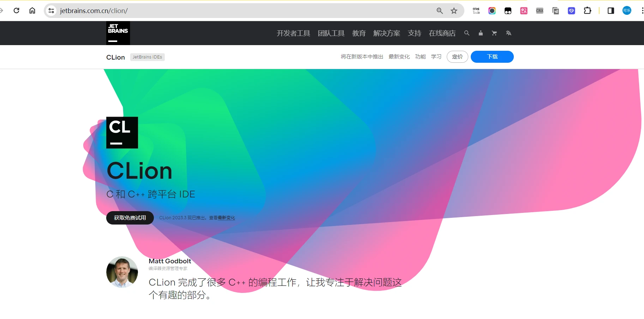The height and width of the screenshot is (319, 644).
Task: Click the 'C 和 C++ 跨平台 IDE' subtitle
Action: (x=151, y=194)
